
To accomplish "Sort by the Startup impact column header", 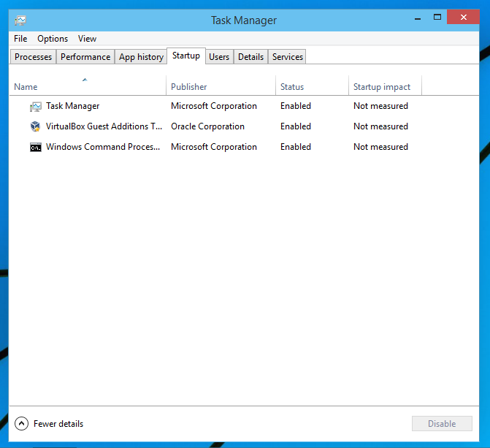I will click(385, 85).
